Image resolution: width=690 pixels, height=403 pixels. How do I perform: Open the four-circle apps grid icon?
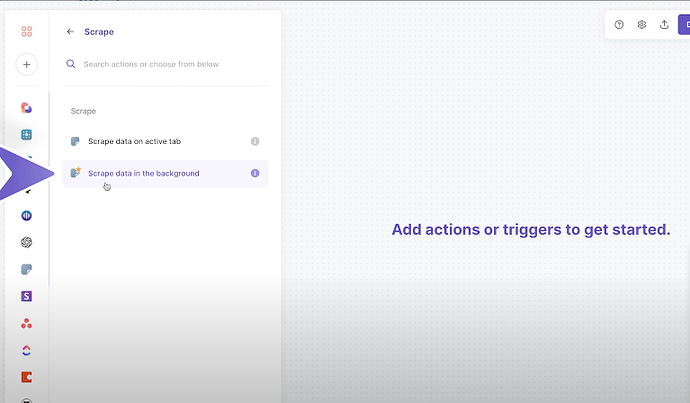[26, 31]
